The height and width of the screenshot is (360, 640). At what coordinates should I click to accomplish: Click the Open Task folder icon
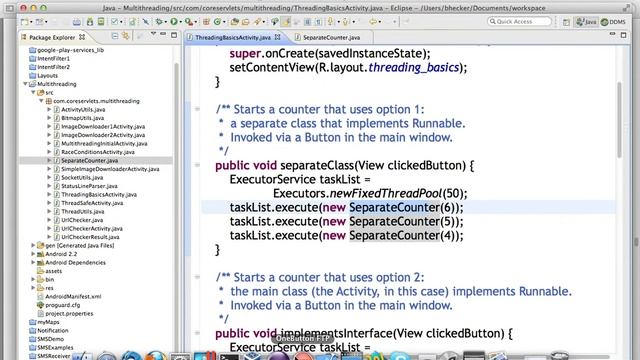(245, 22)
